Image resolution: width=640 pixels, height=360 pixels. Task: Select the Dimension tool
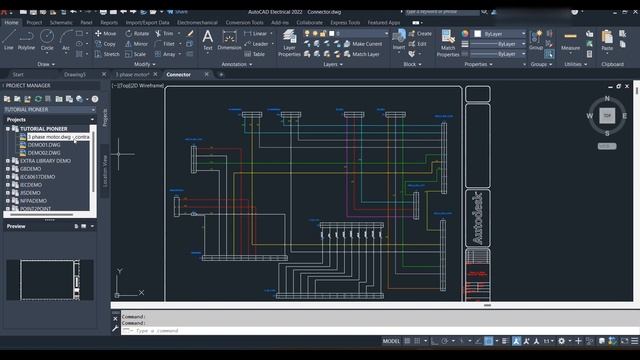coord(229,40)
